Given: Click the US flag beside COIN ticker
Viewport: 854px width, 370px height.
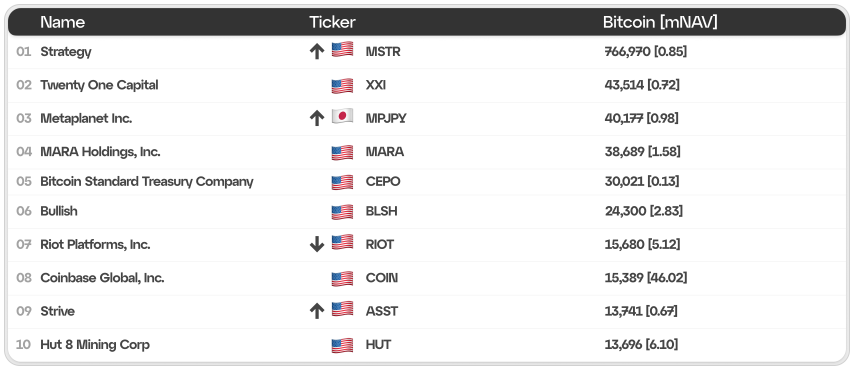Looking at the screenshot, I should pos(342,278).
